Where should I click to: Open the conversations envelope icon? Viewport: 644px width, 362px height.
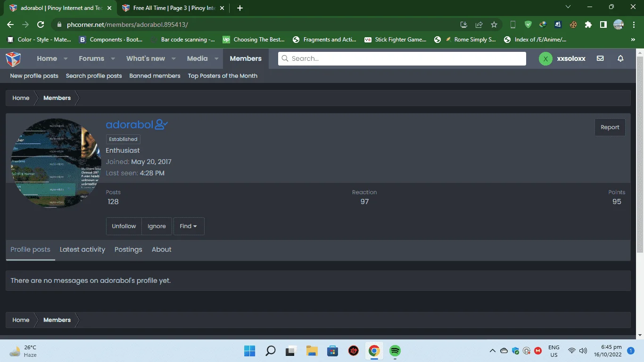(x=600, y=58)
